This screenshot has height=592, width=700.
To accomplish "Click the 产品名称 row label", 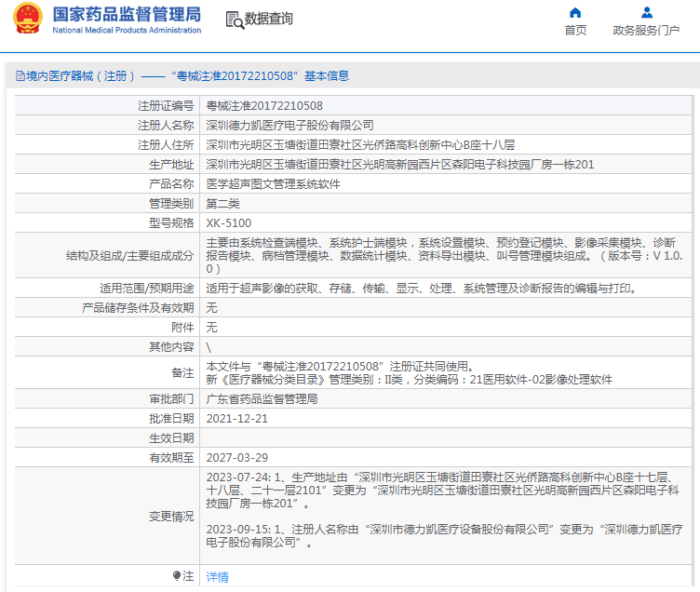I will tap(171, 184).
